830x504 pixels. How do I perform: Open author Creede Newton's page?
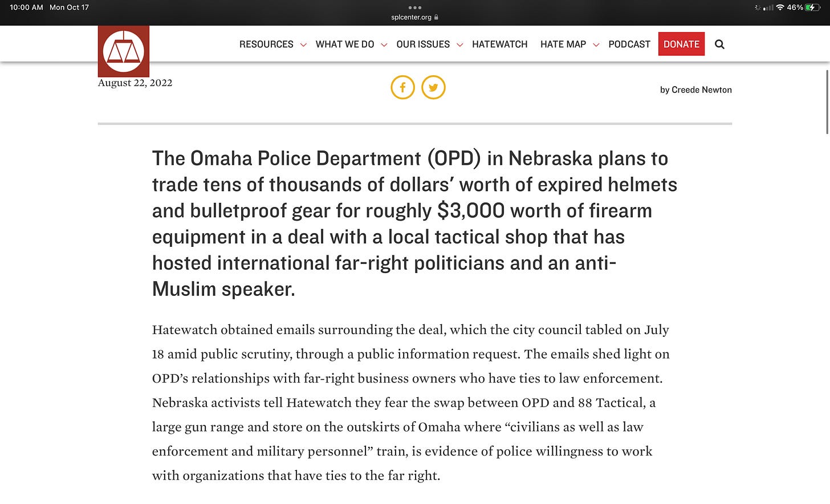[x=702, y=90]
